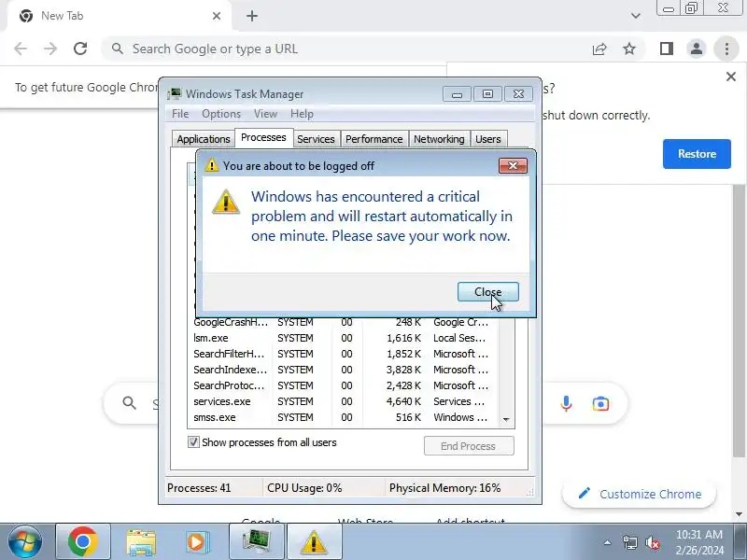Show hidden tray icons arrow

click(607, 542)
